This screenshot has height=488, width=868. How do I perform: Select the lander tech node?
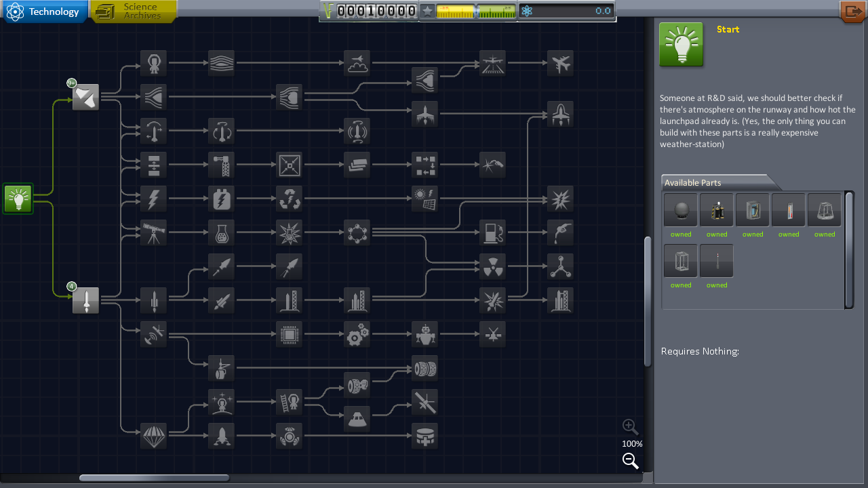click(x=221, y=436)
